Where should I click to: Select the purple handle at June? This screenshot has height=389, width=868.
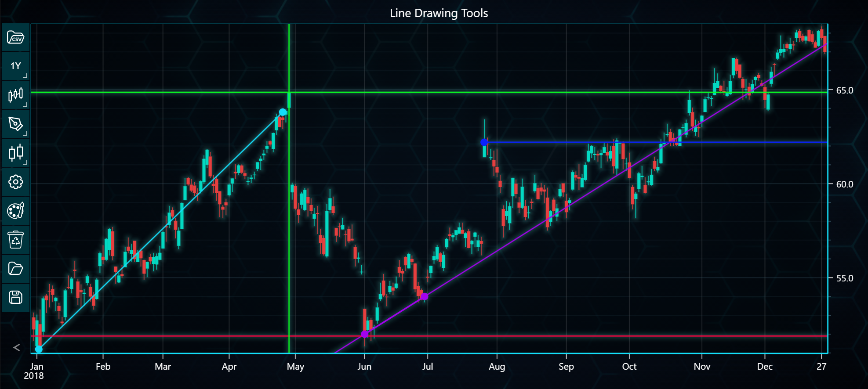364,335
